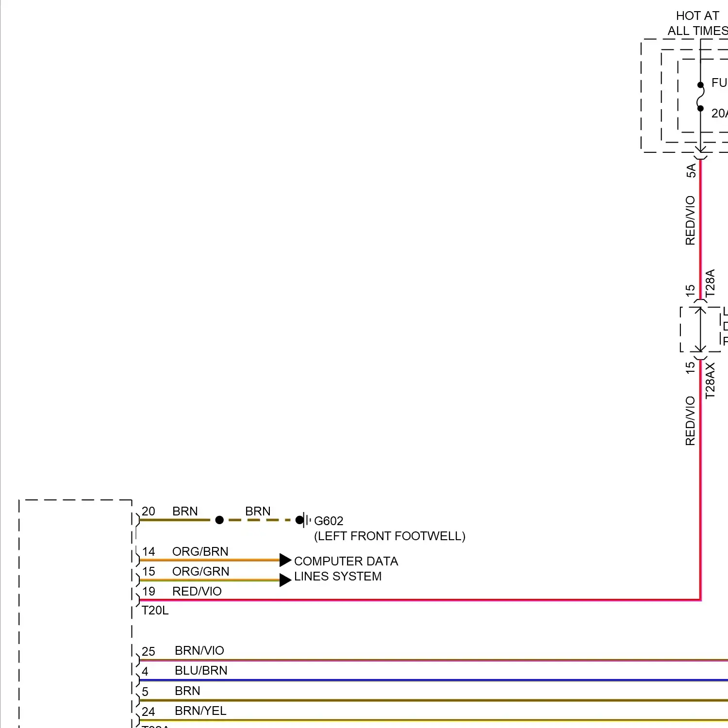Image resolution: width=728 pixels, height=728 pixels.
Task: Click the T28AX connector label
Action: click(710, 381)
